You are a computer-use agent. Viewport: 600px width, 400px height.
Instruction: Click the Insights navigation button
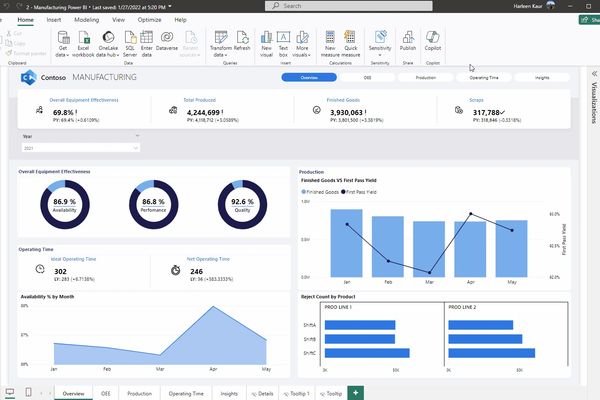(542, 76)
